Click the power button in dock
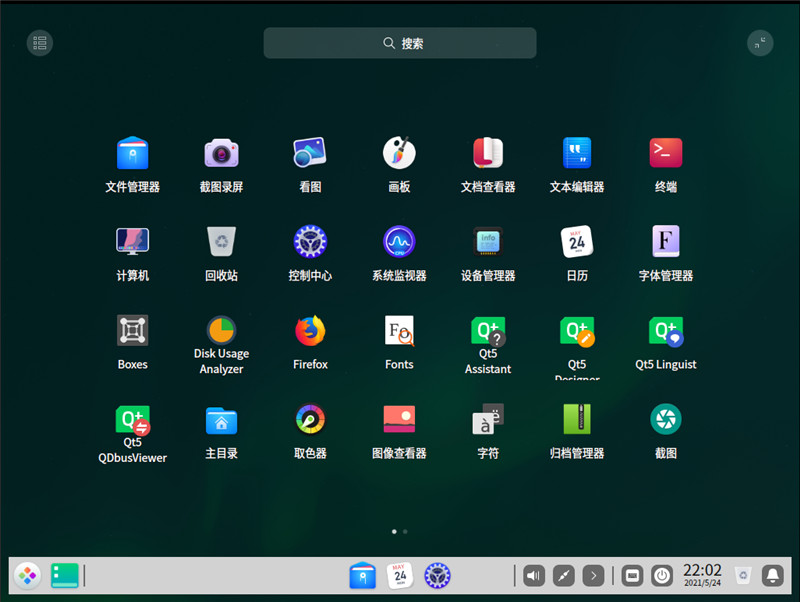This screenshot has height=602, width=800. (x=661, y=575)
